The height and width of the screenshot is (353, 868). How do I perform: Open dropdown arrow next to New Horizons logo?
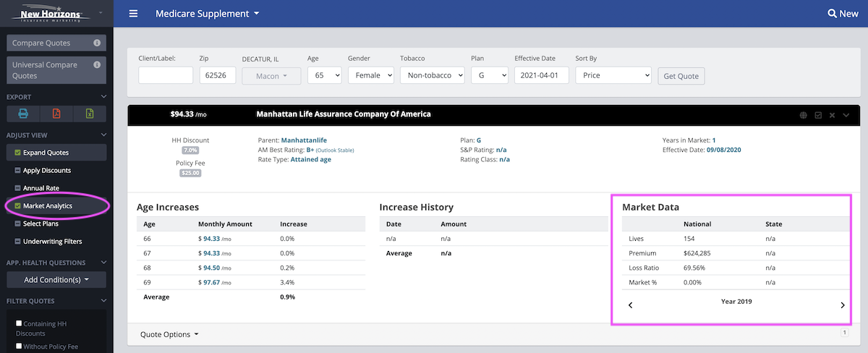pyautogui.click(x=100, y=14)
